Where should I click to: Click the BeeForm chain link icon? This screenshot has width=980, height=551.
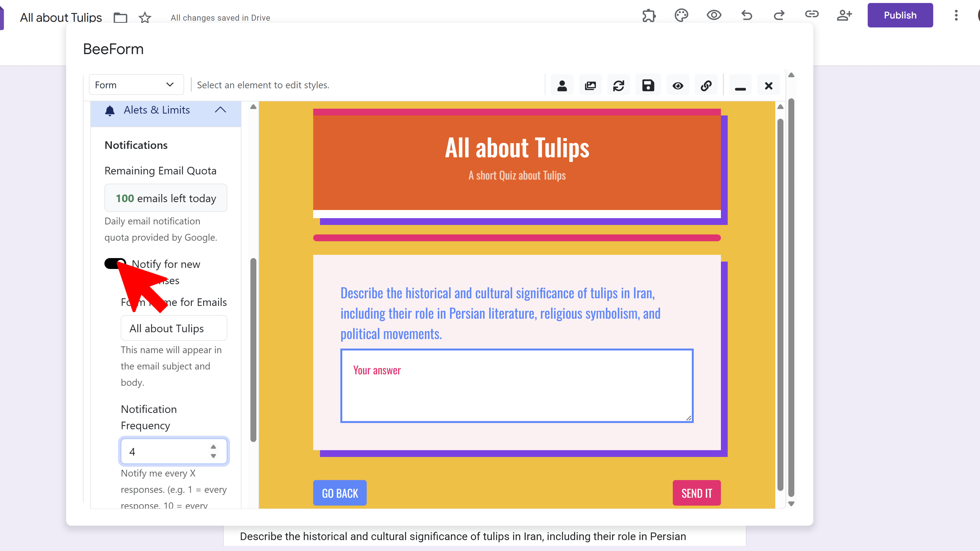[x=706, y=86]
